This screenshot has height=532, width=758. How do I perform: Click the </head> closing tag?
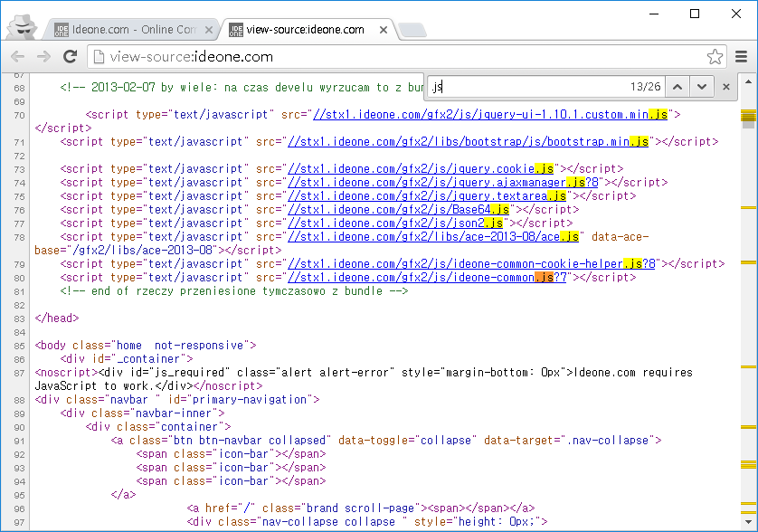click(x=57, y=318)
